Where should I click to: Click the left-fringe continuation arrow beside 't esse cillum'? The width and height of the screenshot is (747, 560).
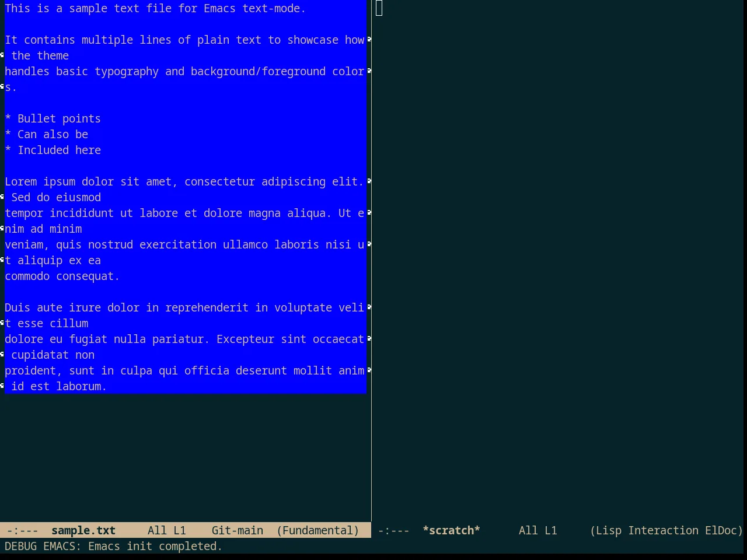(2, 323)
